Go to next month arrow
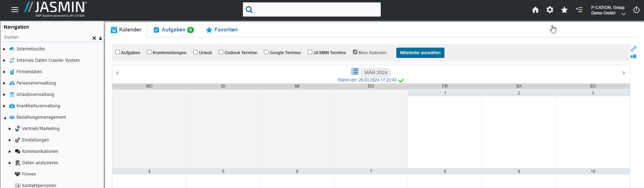Screen dimensions: 644x188 623,73
